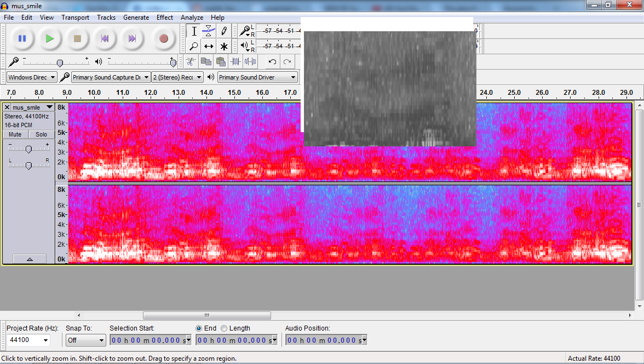Select the Time Shift tool

click(x=209, y=47)
